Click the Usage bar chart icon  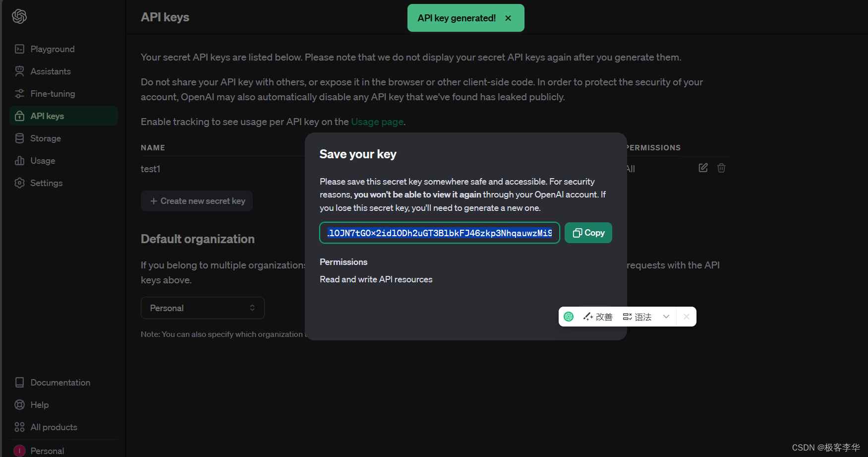[x=20, y=161]
